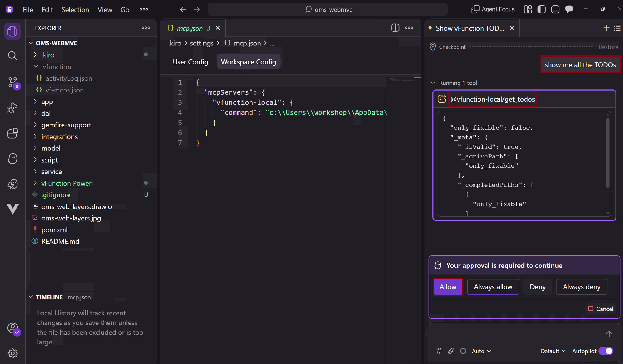Collapse the .vfunction folder
The width and height of the screenshot is (623, 364).
pos(36,67)
